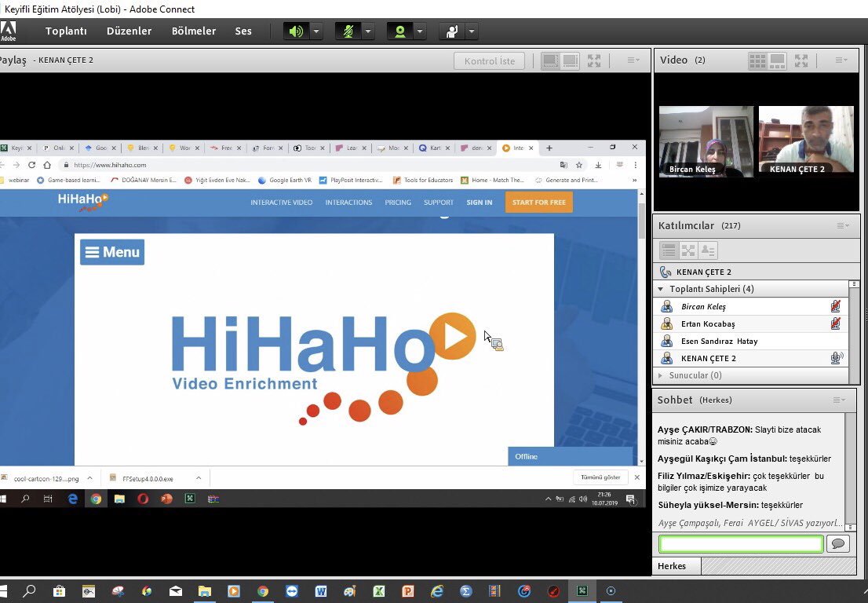Open the Ses menu
Viewport: 868px width, 603px height.
243,31
